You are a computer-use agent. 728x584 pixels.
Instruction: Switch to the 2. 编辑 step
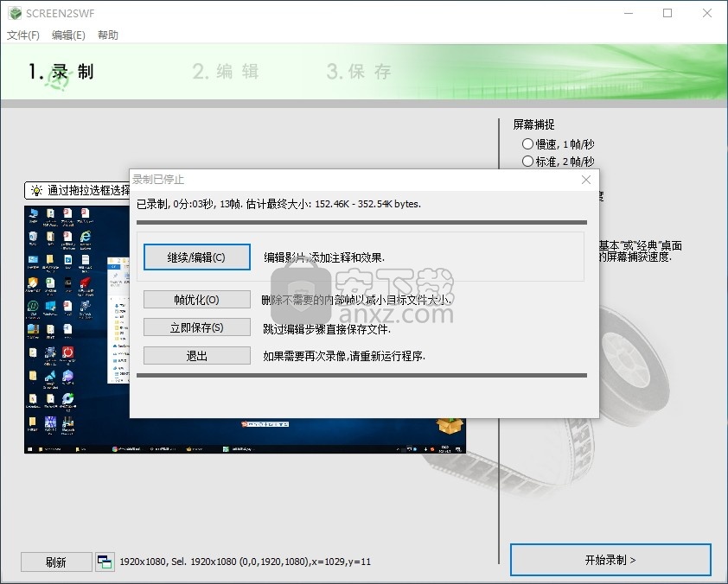(226, 72)
